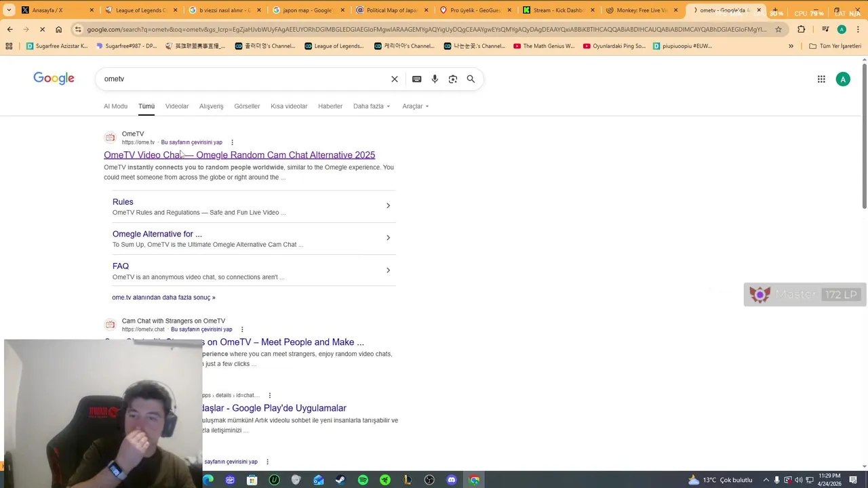Open the browser home page
This screenshot has width=868, height=488.
click(x=59, y=29)
